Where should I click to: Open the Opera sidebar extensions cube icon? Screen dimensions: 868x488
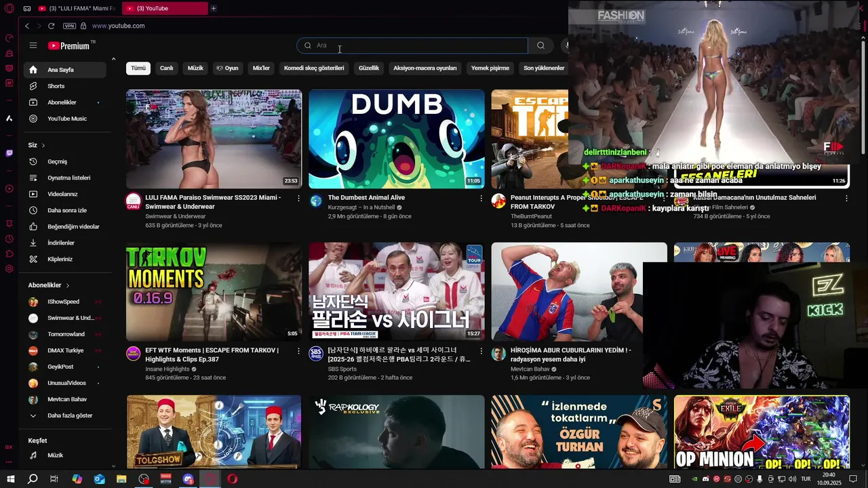click(x=9, y=253)
